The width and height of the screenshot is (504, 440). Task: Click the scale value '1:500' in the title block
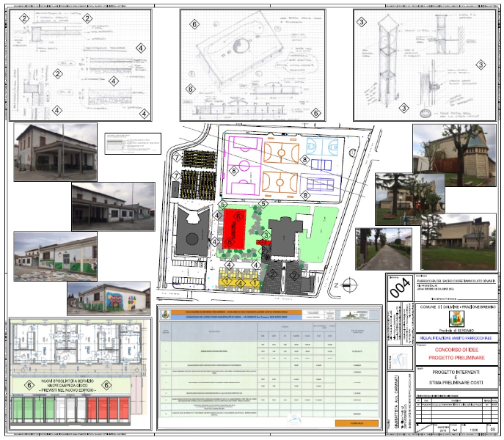(x=473, y=430)
